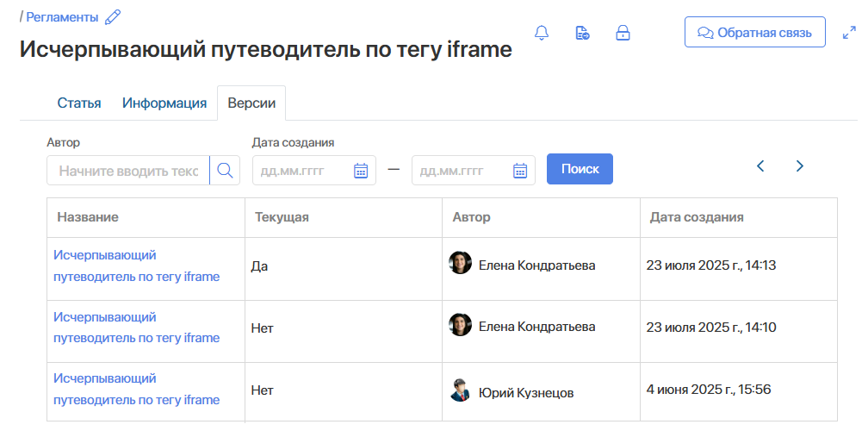Focus the Автор search input field

(128, 171)
